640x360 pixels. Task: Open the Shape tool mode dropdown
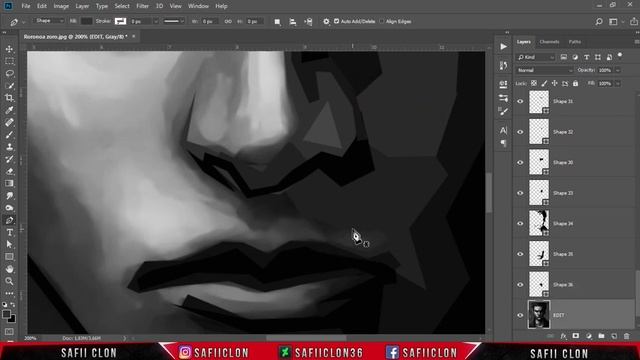click(x=48, y=21)
